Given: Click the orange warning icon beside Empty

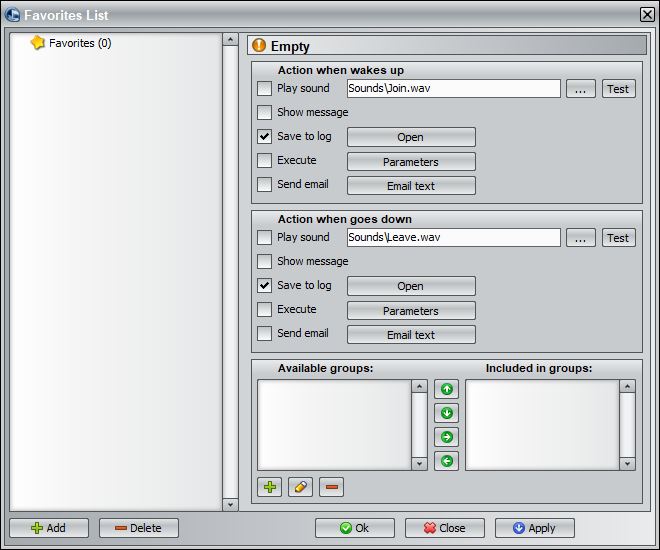Looking at the screenshot, I should tap(259, 45).
